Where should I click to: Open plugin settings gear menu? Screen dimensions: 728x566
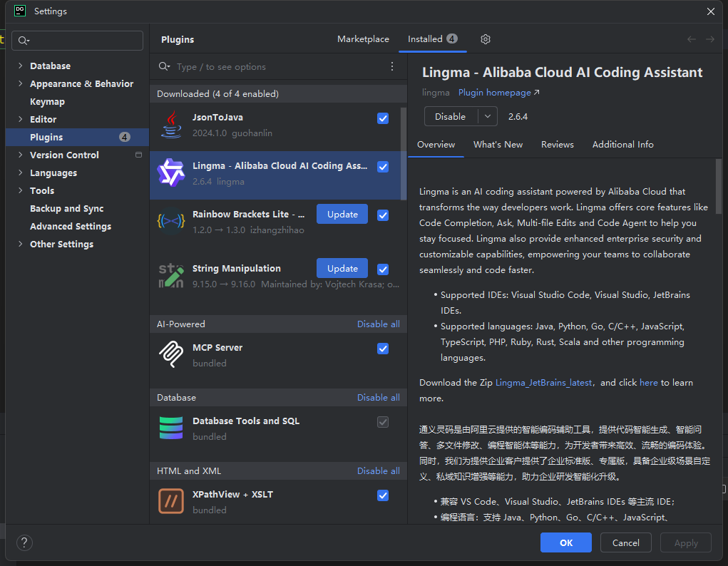[486, 39]
